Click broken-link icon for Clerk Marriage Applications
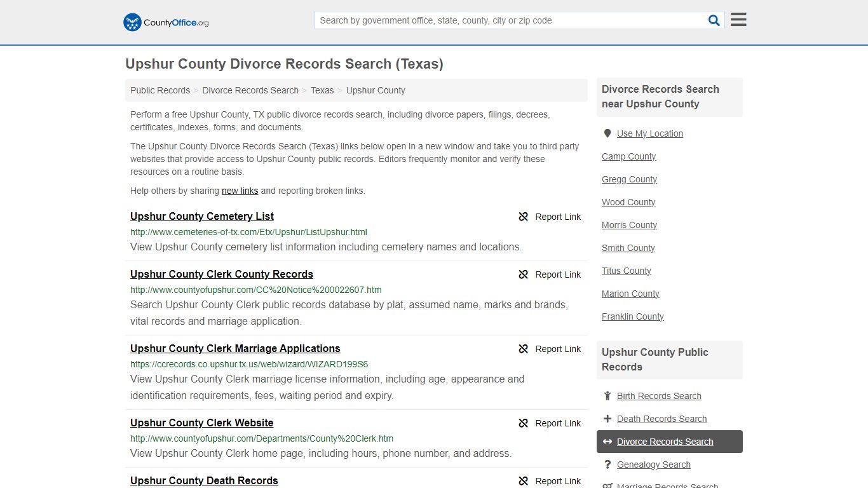This screenshot has width=868, height=488. click(524, 349)
